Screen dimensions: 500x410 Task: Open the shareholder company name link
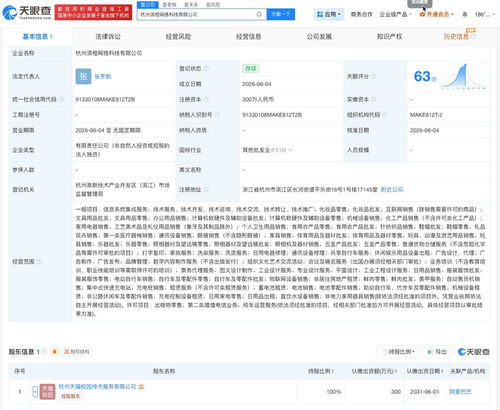(97, 387)
